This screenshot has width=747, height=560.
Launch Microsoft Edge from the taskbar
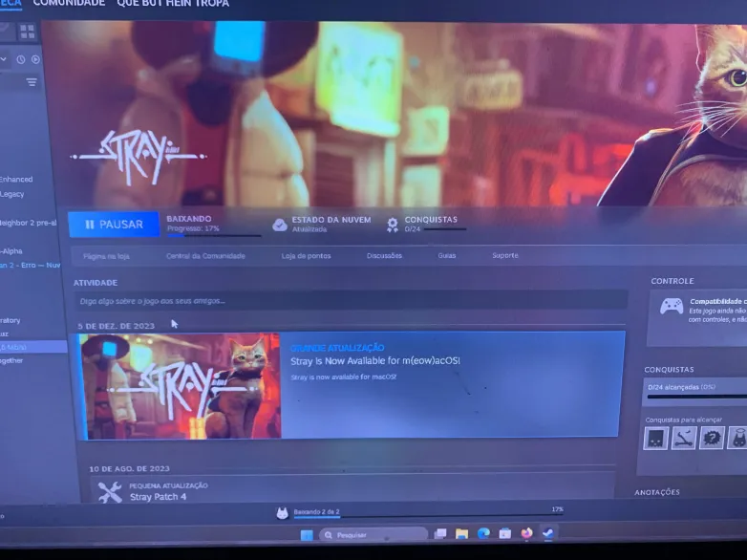(483, 534)
